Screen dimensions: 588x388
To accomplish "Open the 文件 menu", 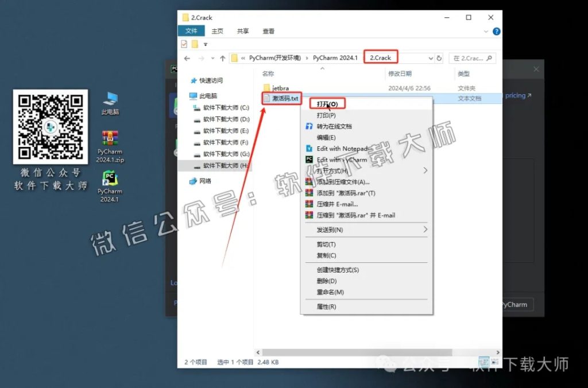I will click(x=191, y=31).
